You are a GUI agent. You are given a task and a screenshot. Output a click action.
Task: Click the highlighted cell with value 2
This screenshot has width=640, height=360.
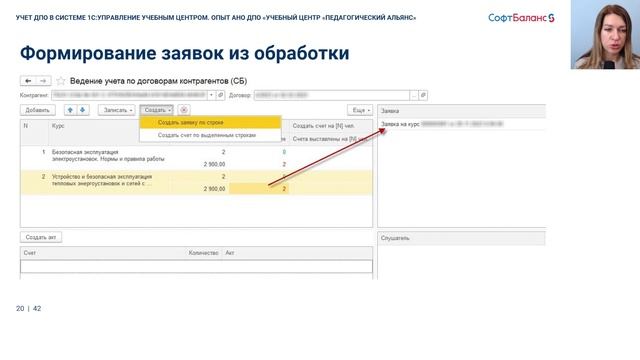[259, 189]
